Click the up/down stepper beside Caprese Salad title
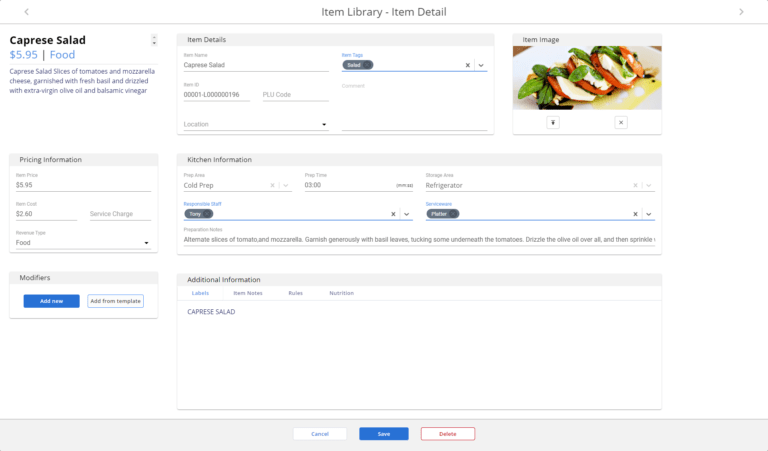Viewport: 768px width, 451px height. 154,40
